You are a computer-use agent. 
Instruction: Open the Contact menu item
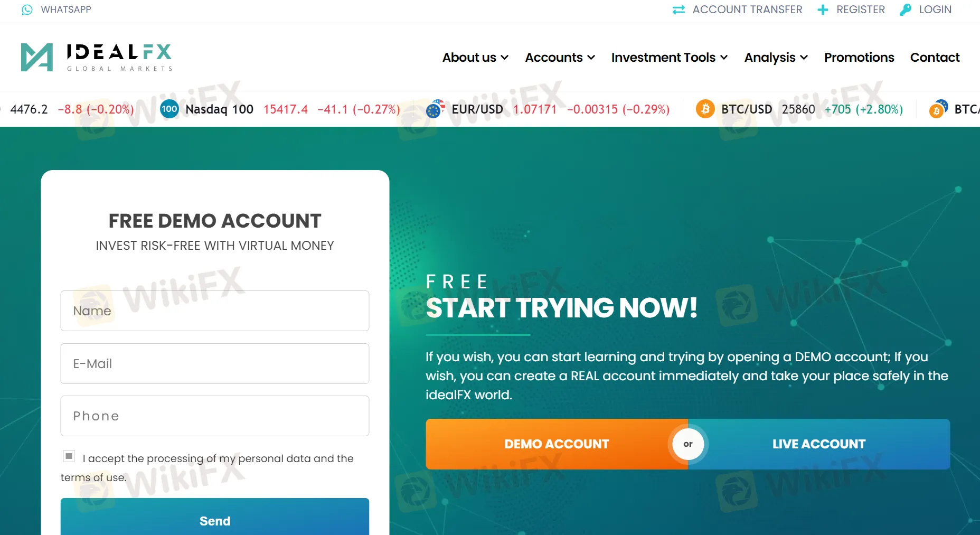coord(935,57)
